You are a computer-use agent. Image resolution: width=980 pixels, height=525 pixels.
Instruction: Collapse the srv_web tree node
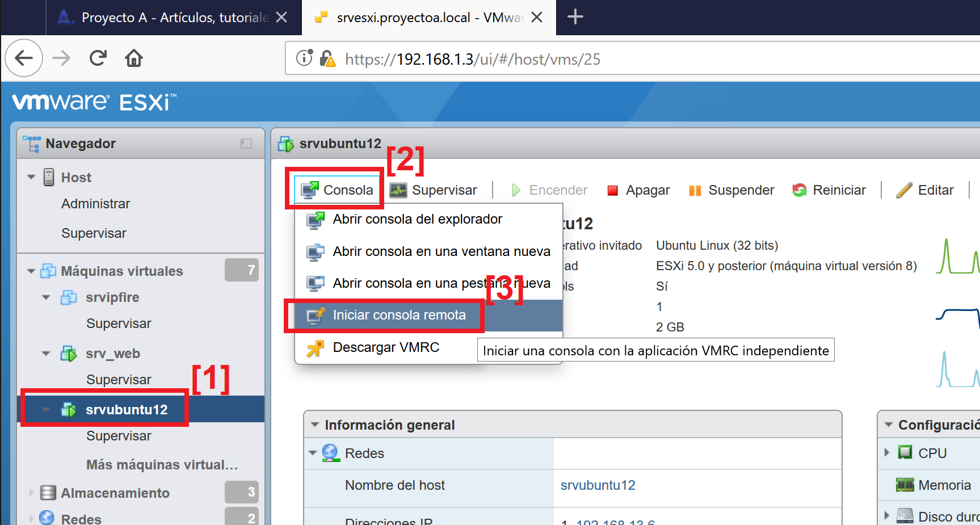[46, 354]
